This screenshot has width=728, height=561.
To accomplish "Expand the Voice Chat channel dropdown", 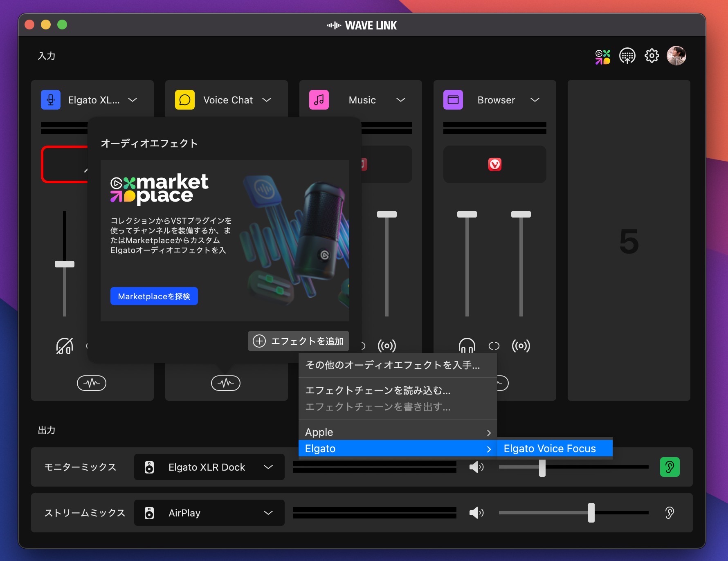I will click(267, 100).
